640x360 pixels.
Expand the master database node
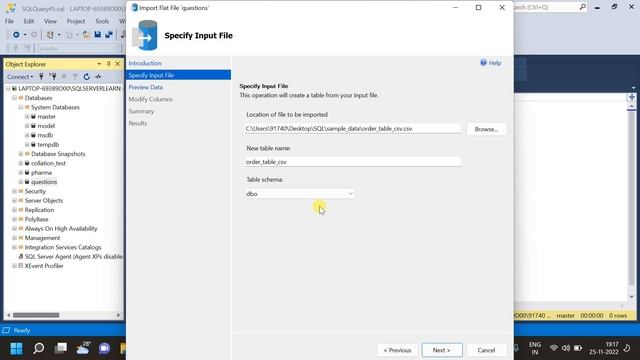point(27,117)
